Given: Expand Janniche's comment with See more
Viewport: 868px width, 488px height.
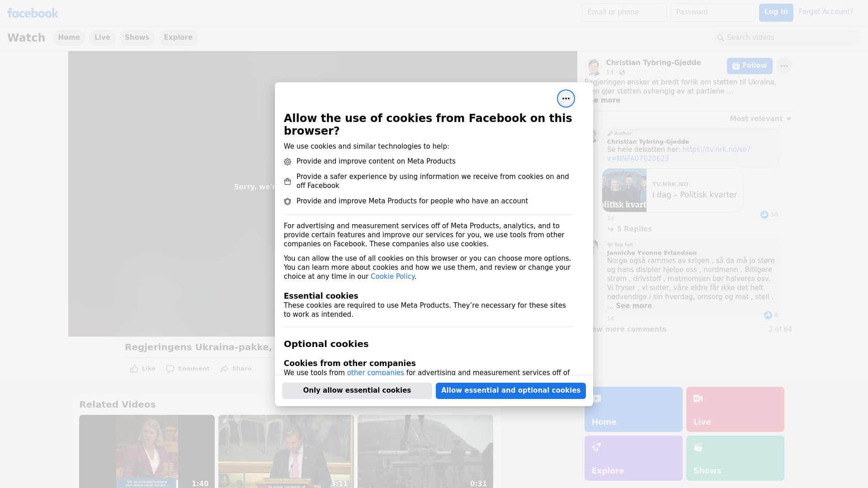Looking at the screenshot, I should (x=634, y=306).
